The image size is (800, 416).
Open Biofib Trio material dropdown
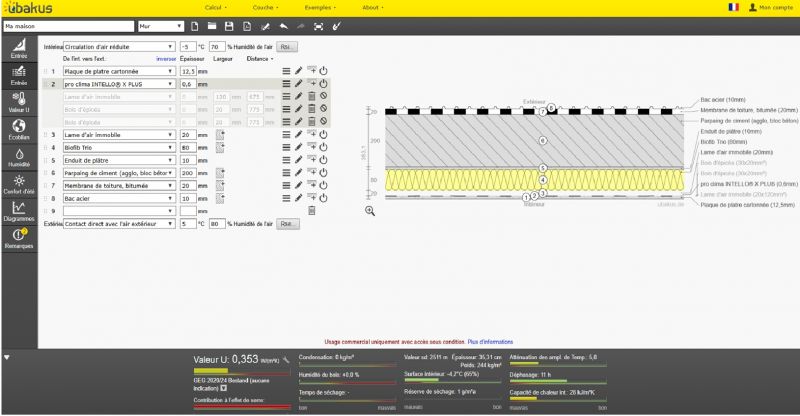tap(119, 148)
